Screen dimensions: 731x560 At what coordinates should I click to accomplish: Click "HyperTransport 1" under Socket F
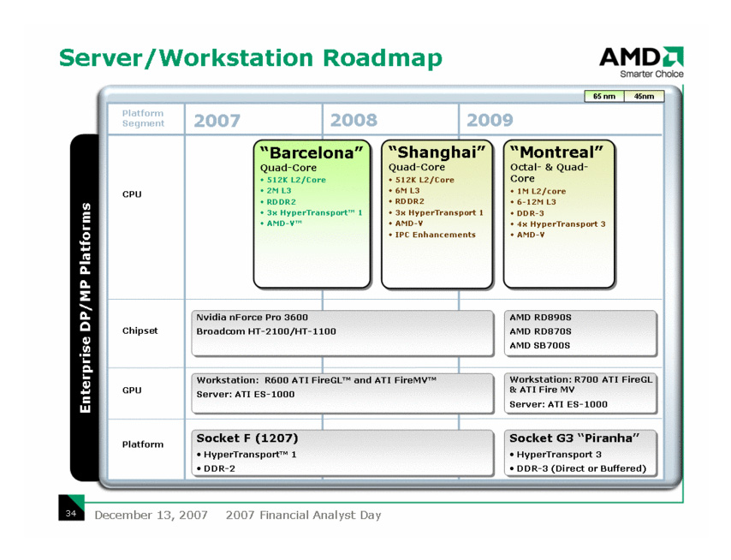pos(250,455)
